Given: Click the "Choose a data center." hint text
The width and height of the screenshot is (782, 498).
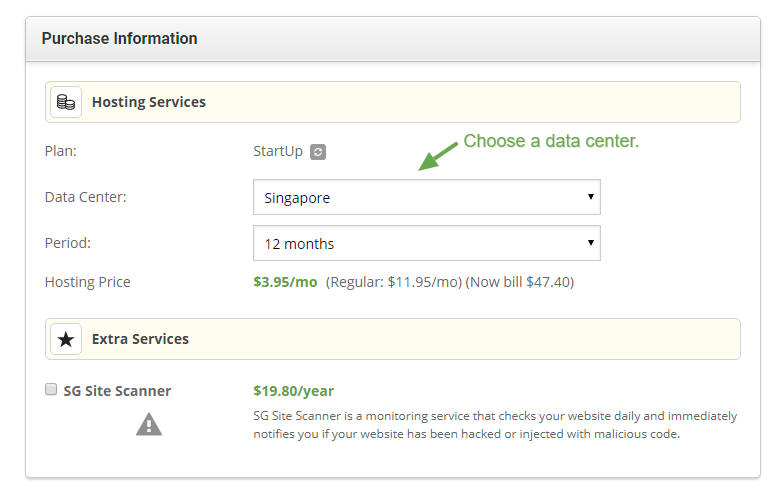Looking at the screenshot, I should click(551, 141).
